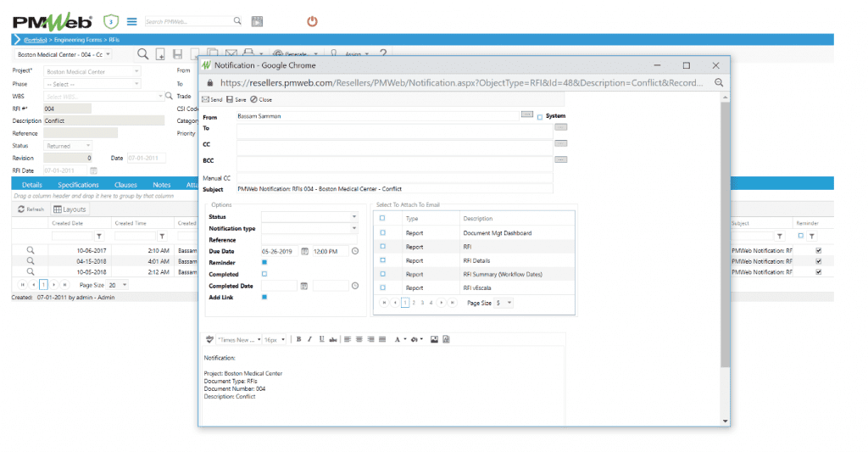Image resolution: width=868 pixels, height=452 pixels.
Task: Go to attachments page 3
Action: (x=422, y=303)
